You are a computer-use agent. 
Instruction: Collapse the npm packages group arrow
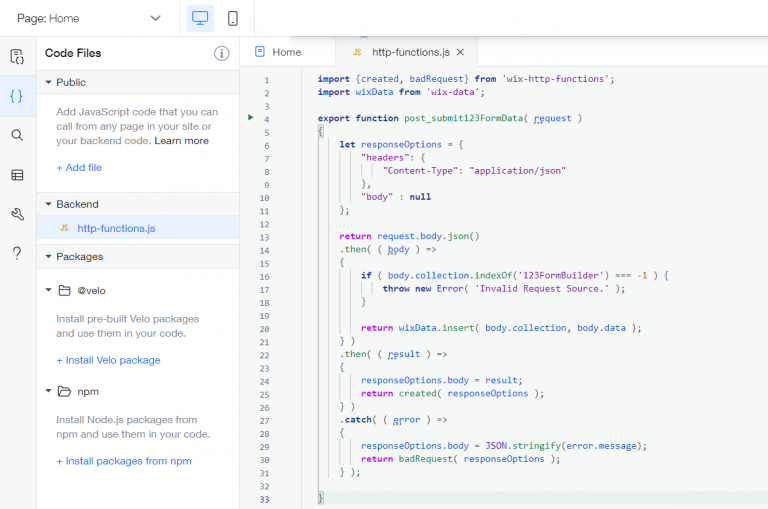coord(48,391)
